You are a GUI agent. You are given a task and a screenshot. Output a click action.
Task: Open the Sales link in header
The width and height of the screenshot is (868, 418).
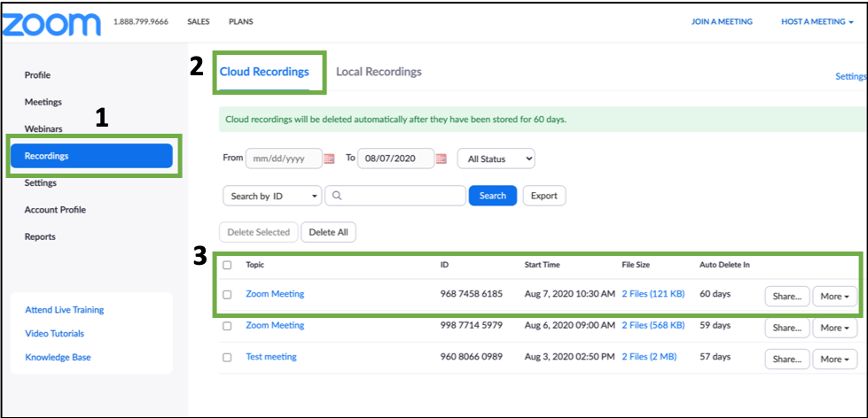click(199, 21)
